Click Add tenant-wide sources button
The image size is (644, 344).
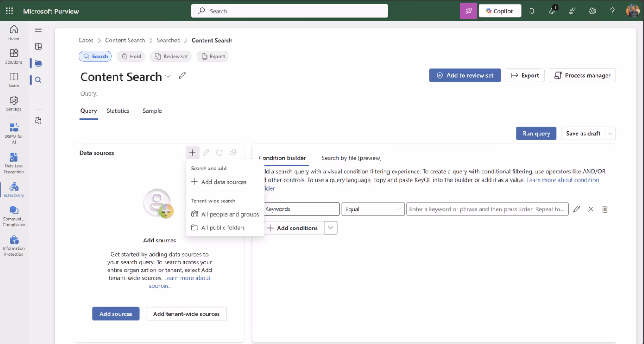(187, 314)
